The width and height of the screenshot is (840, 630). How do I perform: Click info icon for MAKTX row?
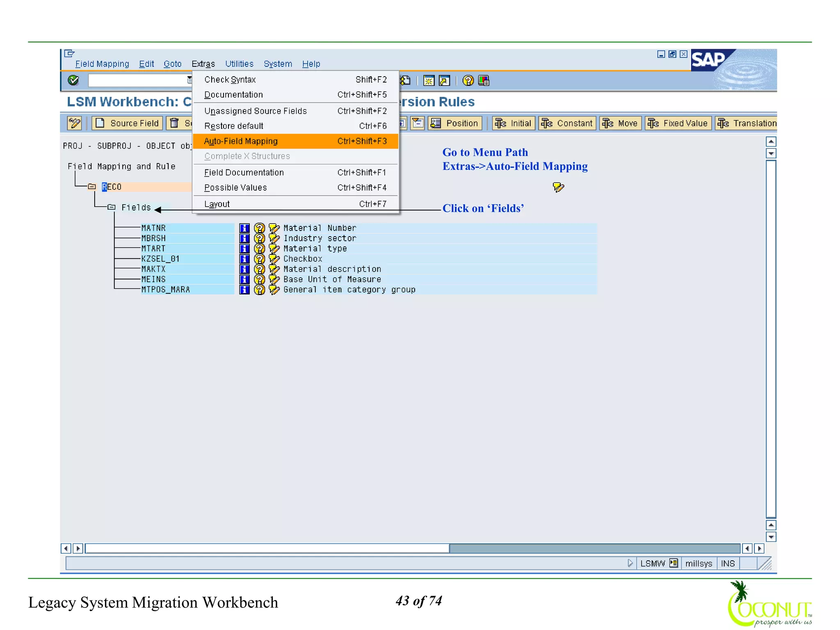click(244, 269)
